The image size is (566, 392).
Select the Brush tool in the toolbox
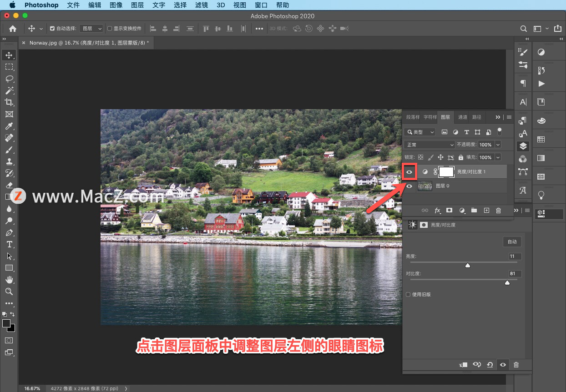coord(9,150)
